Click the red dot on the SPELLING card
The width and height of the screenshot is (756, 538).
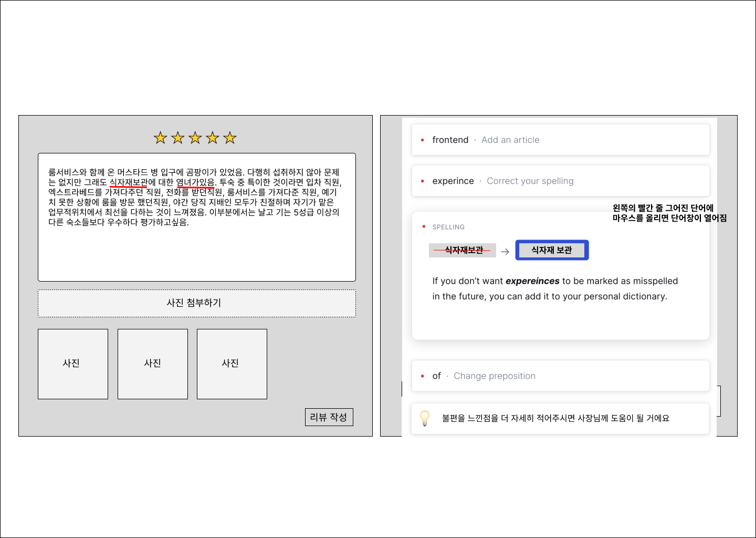pyautogui.click(x=424, y=226)
